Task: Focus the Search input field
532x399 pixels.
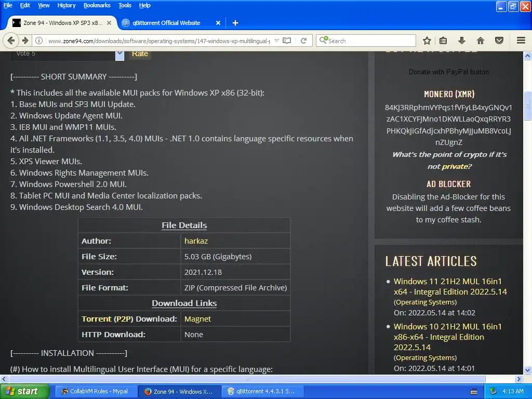Action: [x=366, y=41]
